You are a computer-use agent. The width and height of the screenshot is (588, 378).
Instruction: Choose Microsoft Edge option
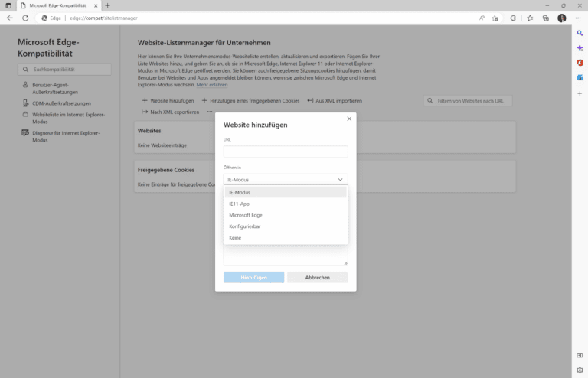(x=286, y=215)
